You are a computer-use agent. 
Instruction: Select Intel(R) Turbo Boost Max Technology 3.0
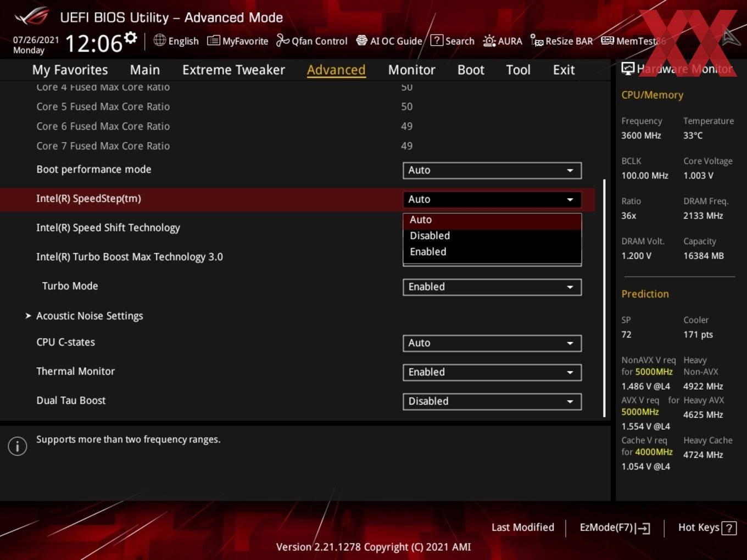(x=130, y=257)
